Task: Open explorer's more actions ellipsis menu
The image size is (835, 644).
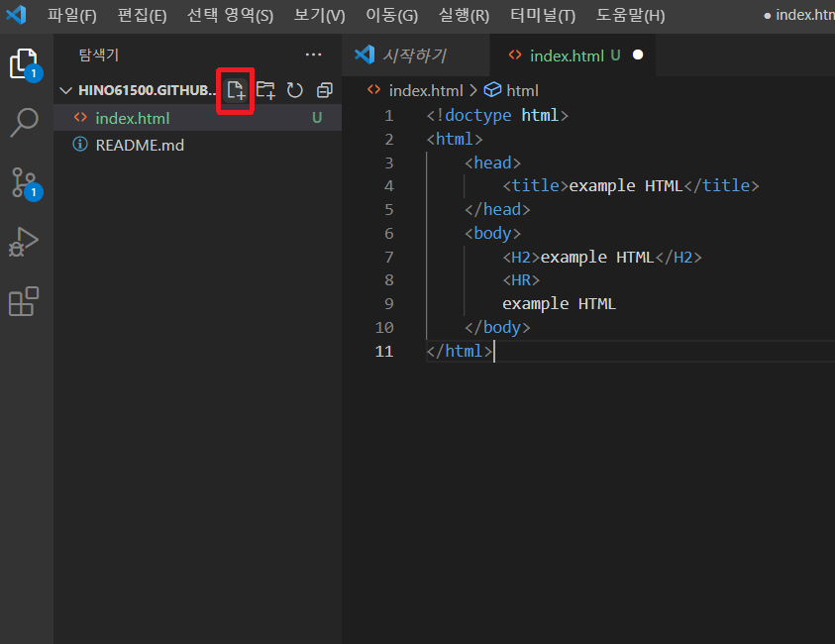Action: coord(314,55)
